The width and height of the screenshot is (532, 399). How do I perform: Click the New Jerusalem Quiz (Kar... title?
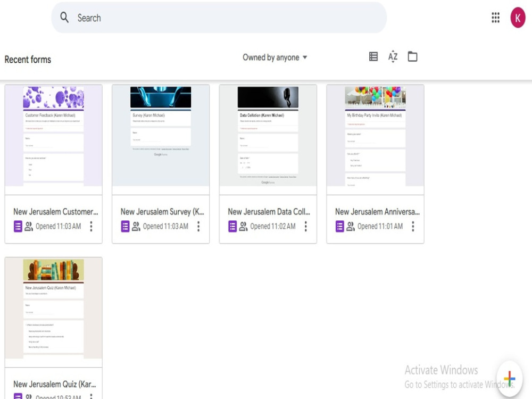coord(55,384)
